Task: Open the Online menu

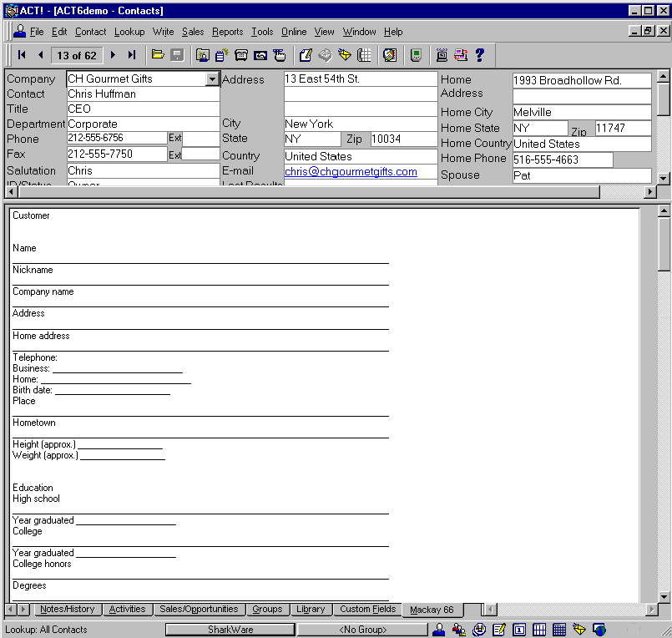Action: (x=294, y=32)
